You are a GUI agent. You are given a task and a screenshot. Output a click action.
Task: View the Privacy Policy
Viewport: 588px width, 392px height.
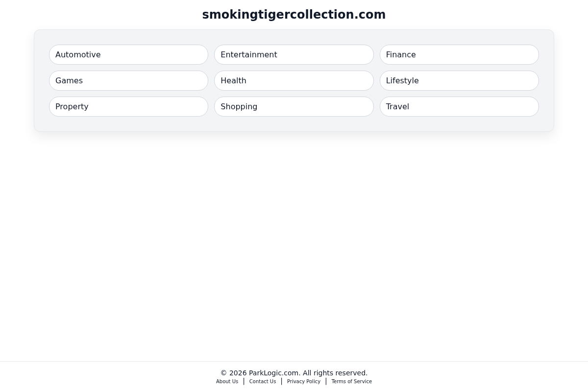[x=304, y=381]
